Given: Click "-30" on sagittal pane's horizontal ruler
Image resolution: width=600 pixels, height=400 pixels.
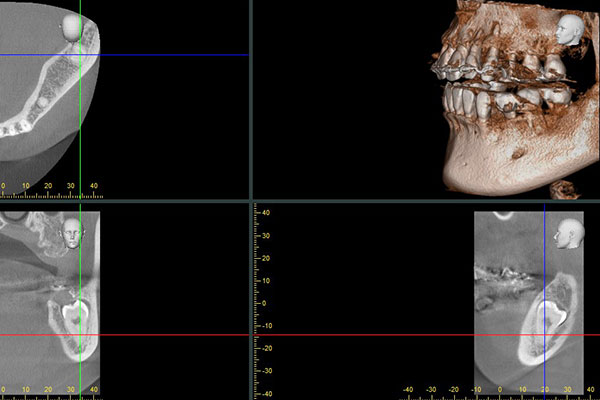Looking at the screenshot, I should 431,390.
